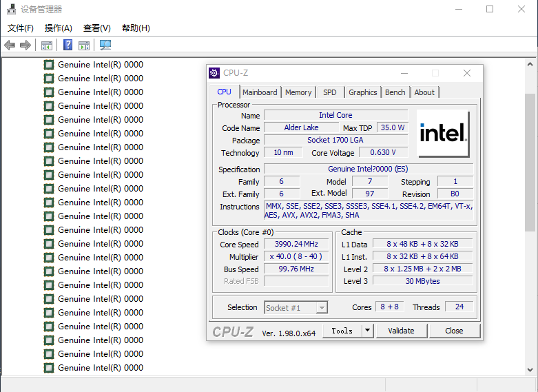Click the B0 revision value

[455, 194]
